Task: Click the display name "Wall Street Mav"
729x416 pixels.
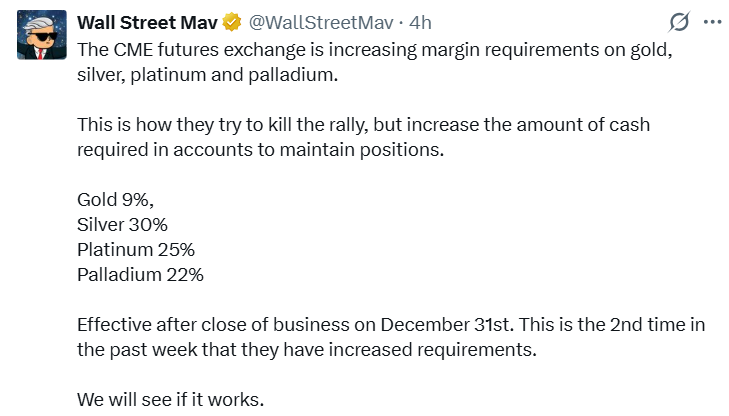Action: [148, 21]
